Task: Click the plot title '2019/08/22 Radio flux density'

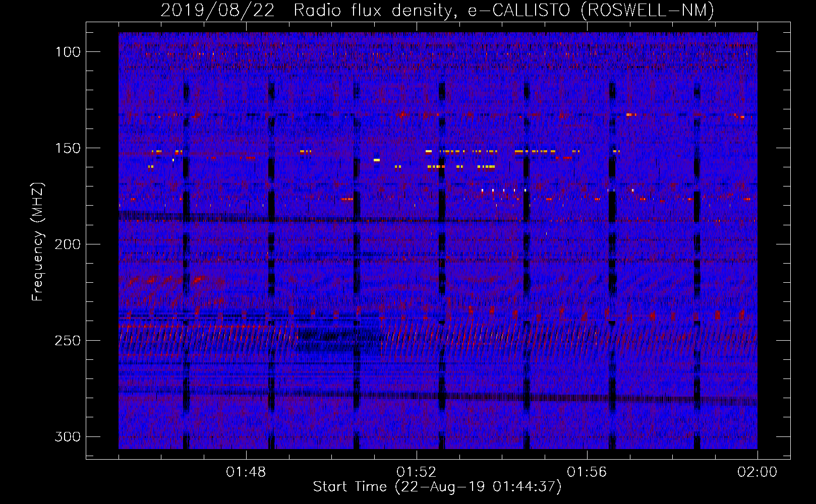Action: pyautogui.click(x=309, y=10)
